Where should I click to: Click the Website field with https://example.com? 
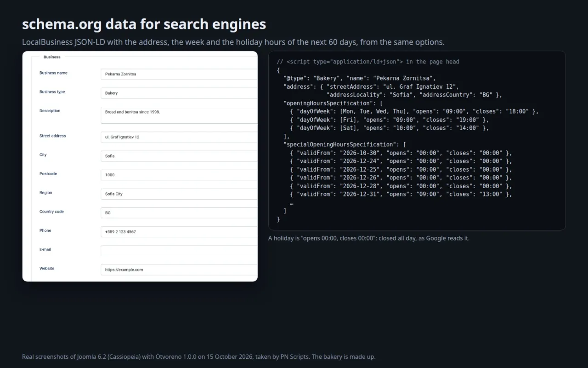(179, 270)
